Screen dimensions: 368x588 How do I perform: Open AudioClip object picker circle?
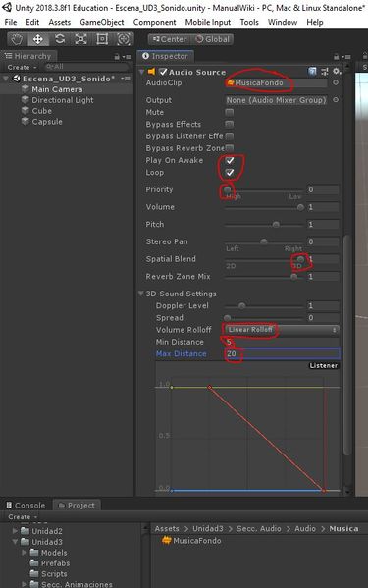click(x=336, y=82)
